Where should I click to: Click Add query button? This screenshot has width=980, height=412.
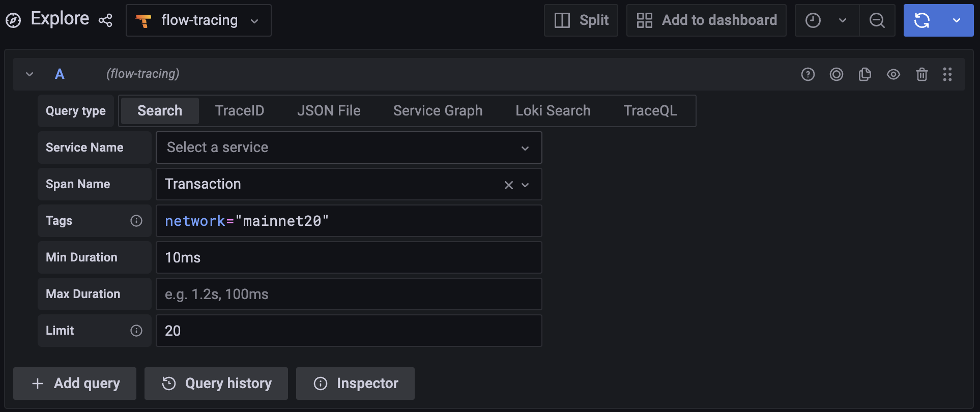75,384
